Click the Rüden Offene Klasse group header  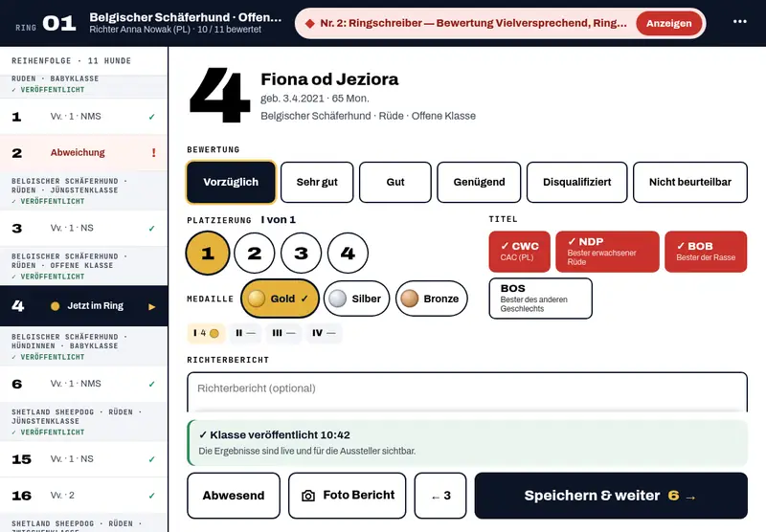[83, 266]
